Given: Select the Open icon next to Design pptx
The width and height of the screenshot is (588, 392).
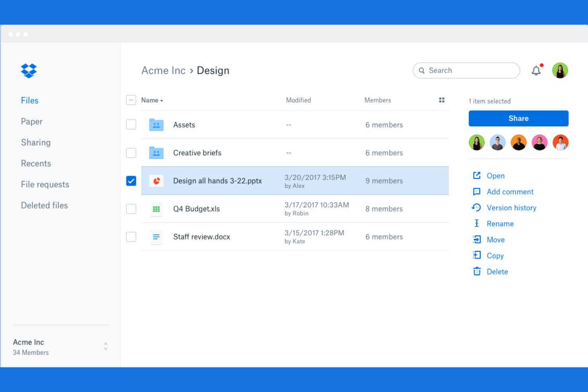Looking at the screenshot, I should pyautogui.click(x=477, y=176).
